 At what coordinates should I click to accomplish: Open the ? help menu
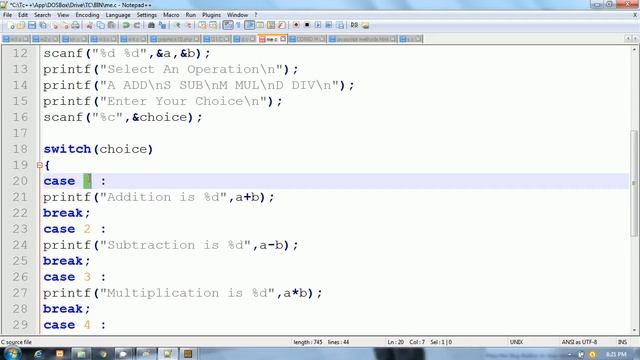pyautogui.click(x=256, y=15)
